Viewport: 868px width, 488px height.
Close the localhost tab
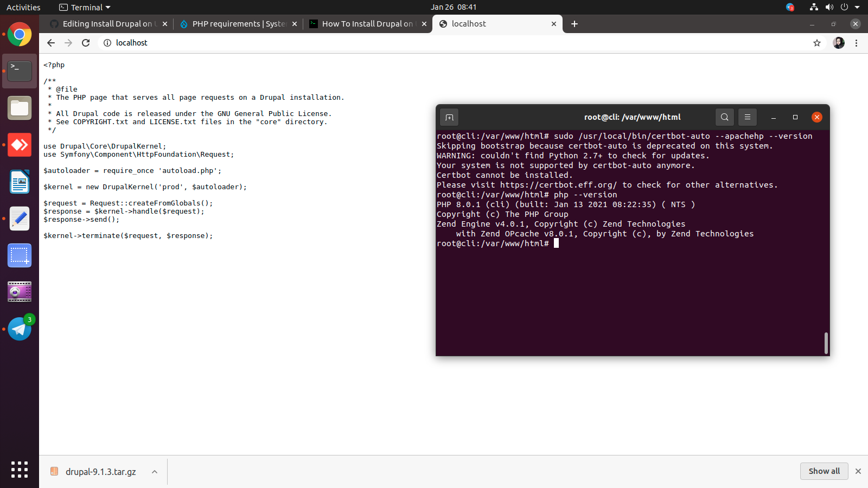(x=554, y=24)
